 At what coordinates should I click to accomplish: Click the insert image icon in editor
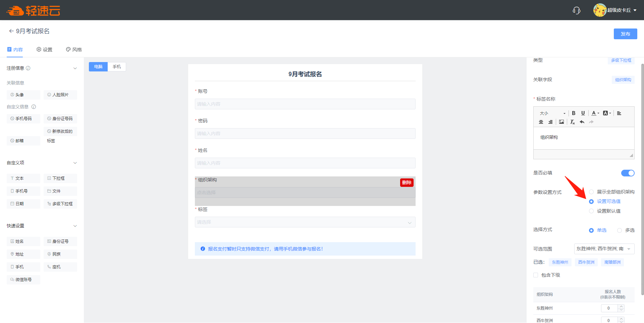561,122
